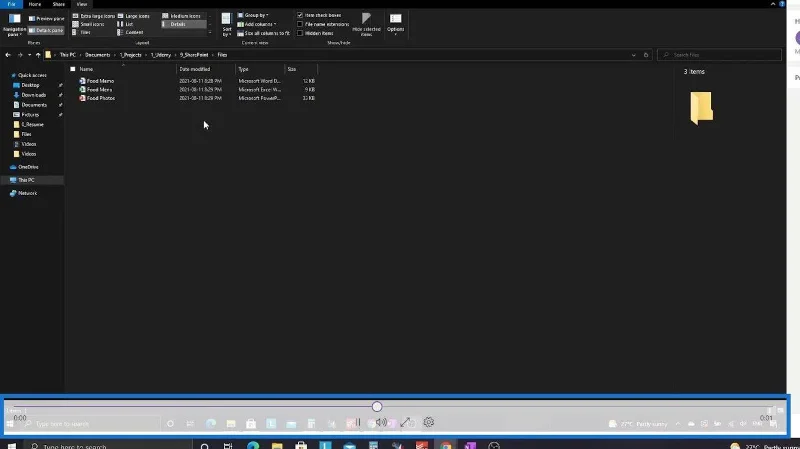Image resolution: width=800 pixels, height=449 pixels.
Task: Pause the video playback
Action: pos(357,422)
